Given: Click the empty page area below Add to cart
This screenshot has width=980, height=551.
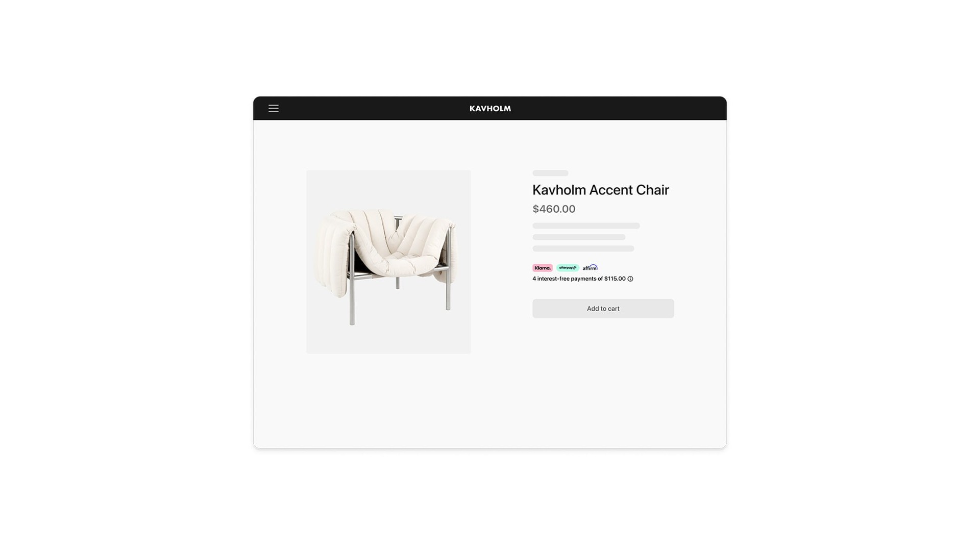Looking at the screenshot, I should point(603,383).
